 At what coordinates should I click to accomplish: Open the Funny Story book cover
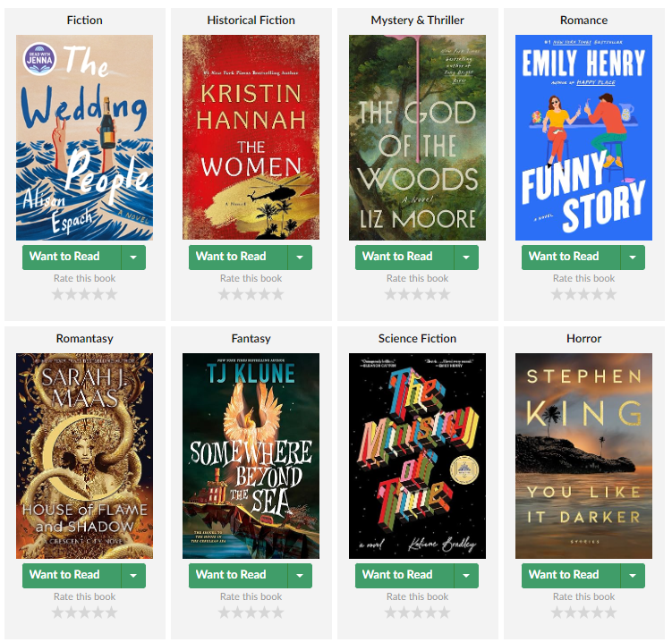pos(583,138)
